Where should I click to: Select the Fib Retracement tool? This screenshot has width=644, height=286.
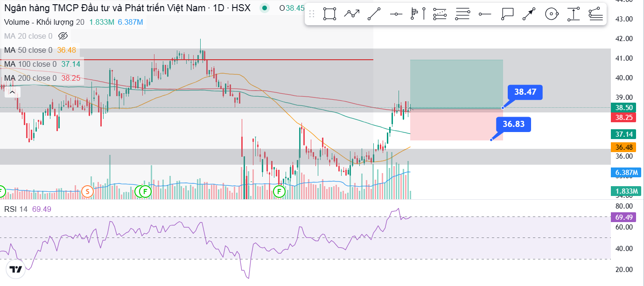440,14
